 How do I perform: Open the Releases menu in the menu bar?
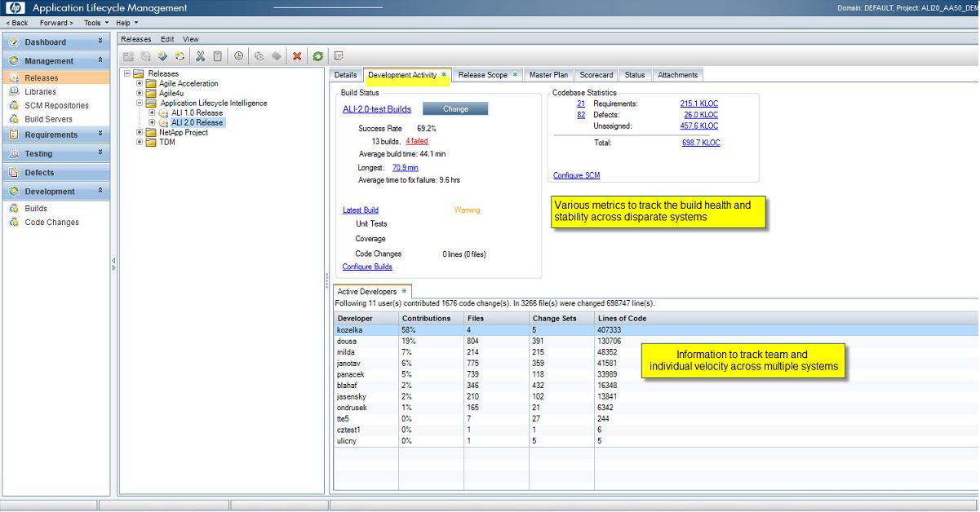(136, 39)
